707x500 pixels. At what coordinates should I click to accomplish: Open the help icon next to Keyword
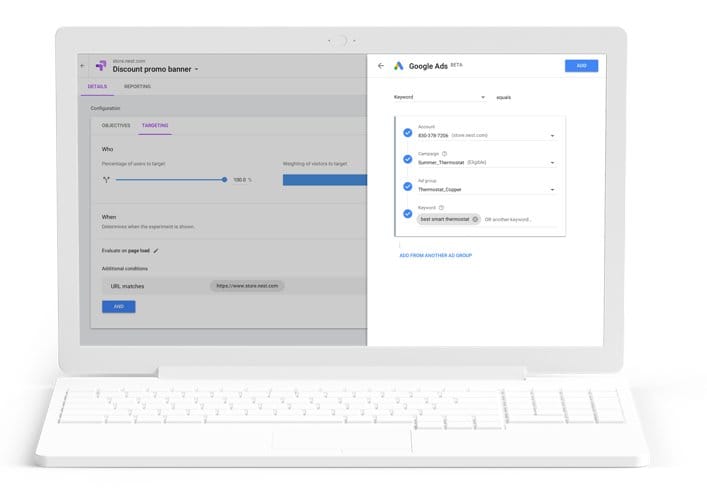[441, 208]
